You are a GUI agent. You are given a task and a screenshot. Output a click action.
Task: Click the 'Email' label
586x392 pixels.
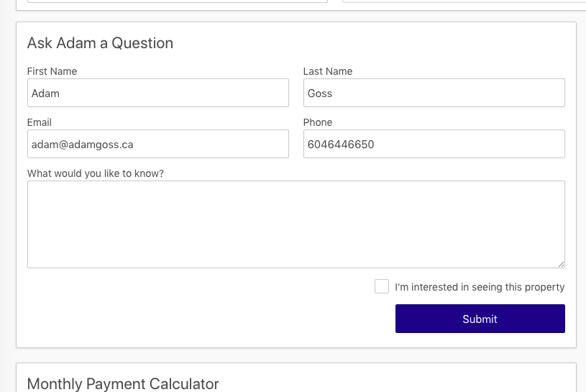40,122
